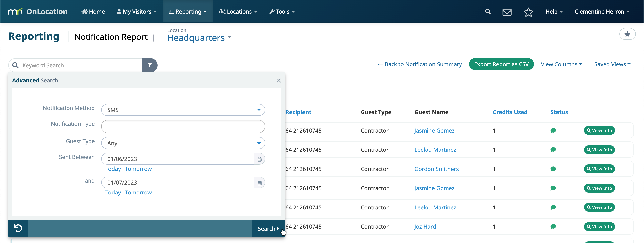
Task: View Info for Joz Hard row
Action: (599, 227)
